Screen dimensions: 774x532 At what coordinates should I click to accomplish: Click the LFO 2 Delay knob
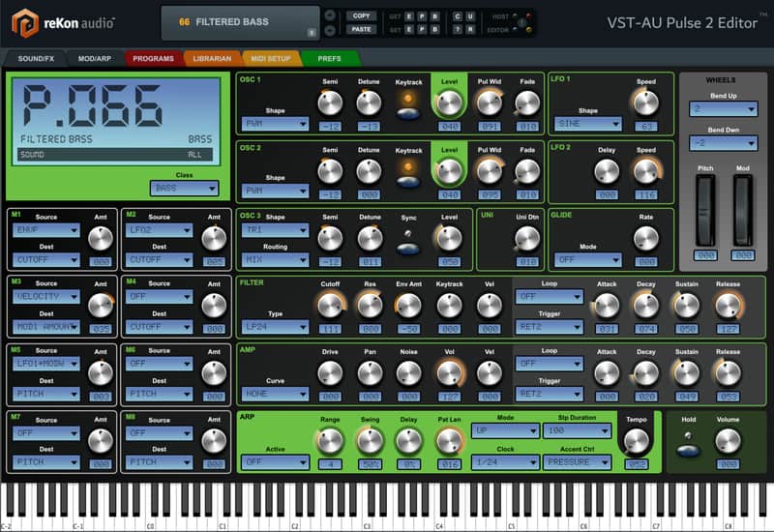607,171
